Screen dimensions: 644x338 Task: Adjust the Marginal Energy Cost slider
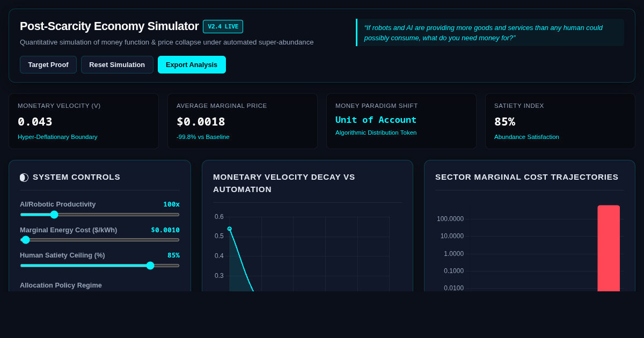pyautogui.click(x=100, y=240)
